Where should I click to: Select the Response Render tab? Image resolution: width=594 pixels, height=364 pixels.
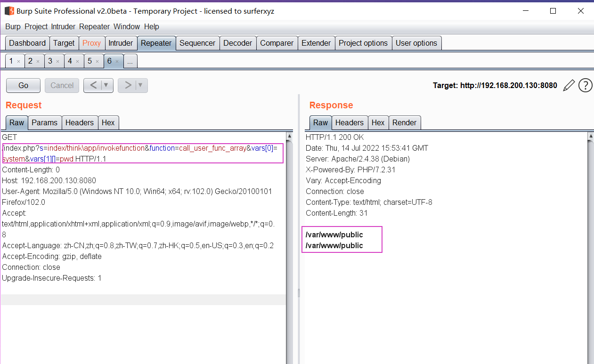405,122
